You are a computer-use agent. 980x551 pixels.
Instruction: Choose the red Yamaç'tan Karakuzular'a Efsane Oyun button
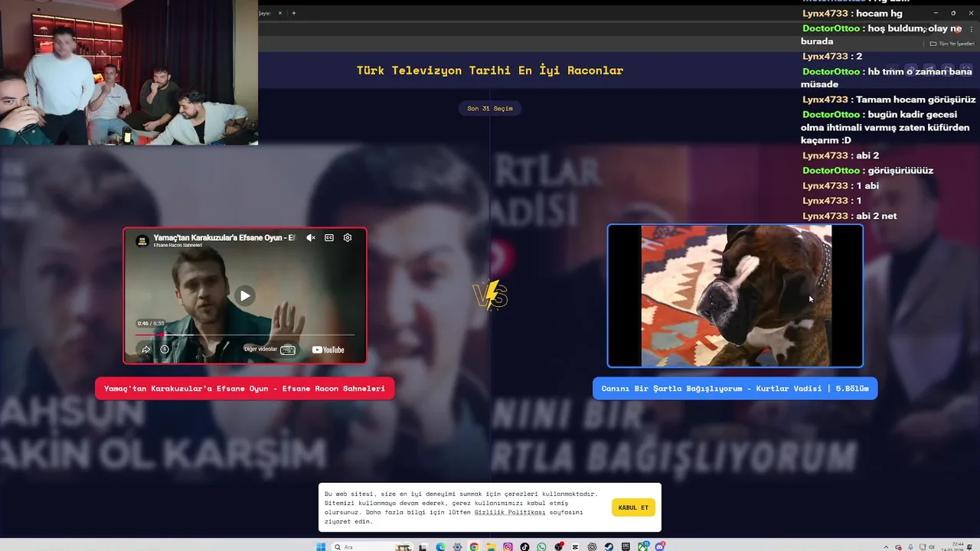244,388
